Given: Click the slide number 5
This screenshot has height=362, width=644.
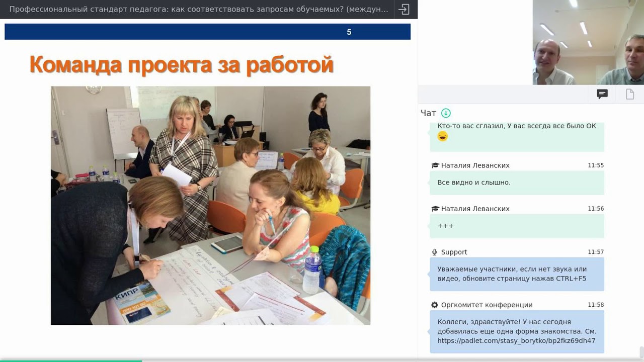Looking at the screenshot, I should 349,32.
